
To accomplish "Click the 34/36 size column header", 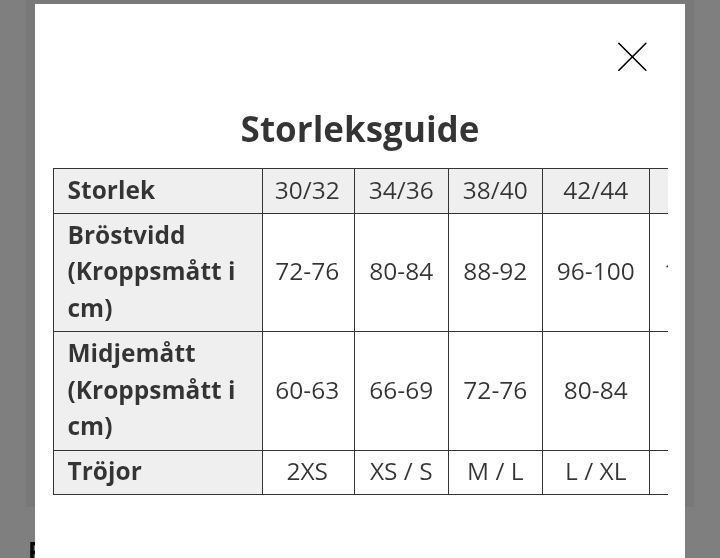I will [401, 190].
